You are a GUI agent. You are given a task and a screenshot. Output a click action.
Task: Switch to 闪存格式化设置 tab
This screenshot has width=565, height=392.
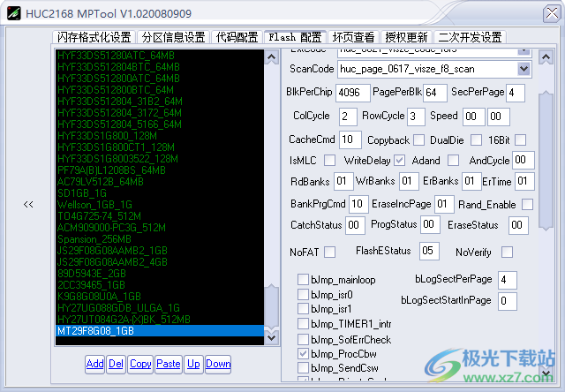94,37
